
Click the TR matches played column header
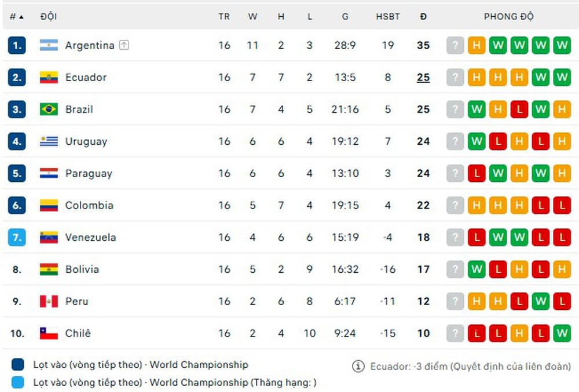click(224, 17)
